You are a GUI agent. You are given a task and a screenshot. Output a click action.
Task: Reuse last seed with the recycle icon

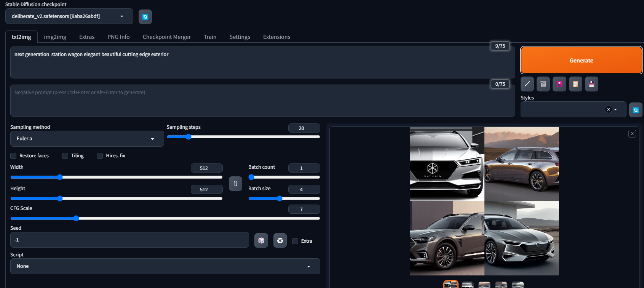coord(280,240)
